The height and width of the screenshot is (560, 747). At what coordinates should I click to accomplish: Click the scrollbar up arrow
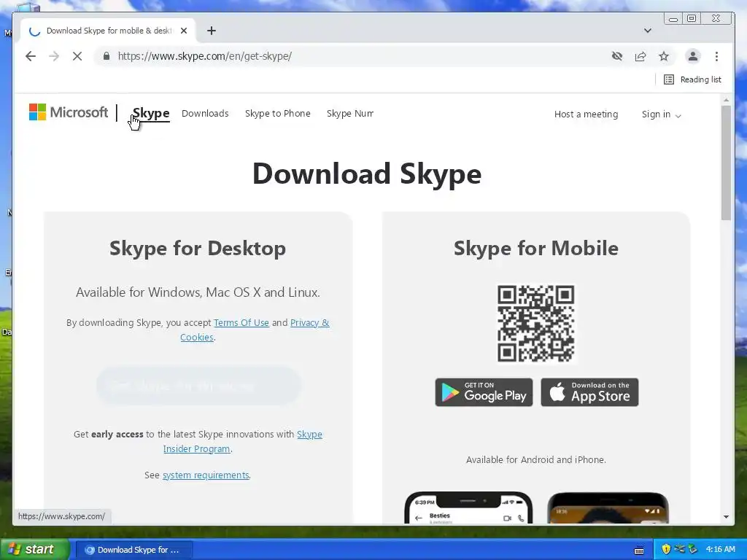coord(726,100)
